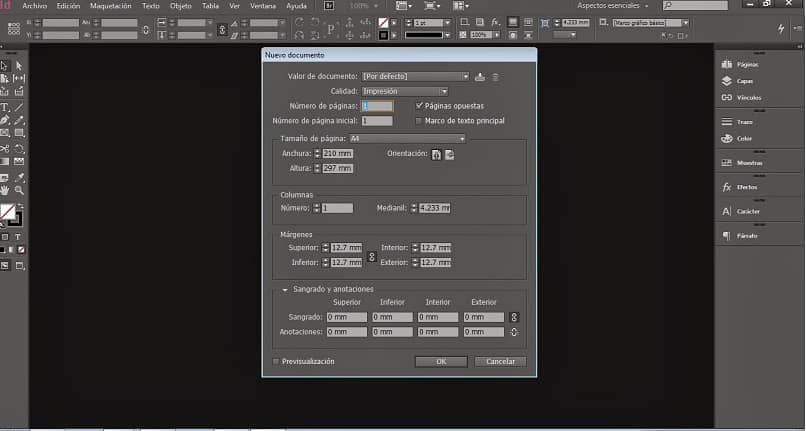Click the search field in application bar
Screen dimensions: 806x431
click(695, 6)
